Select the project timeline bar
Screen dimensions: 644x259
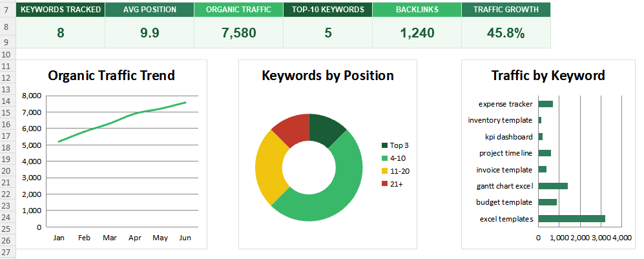click(545, 153)
